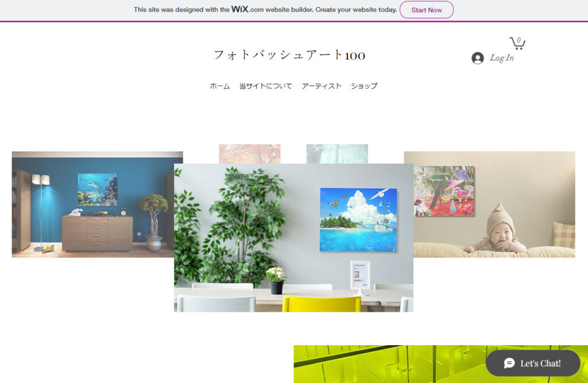Open アーティスト menu item
Image resolution: width=588 pixels, height=383 pixels.
(322, 86)
